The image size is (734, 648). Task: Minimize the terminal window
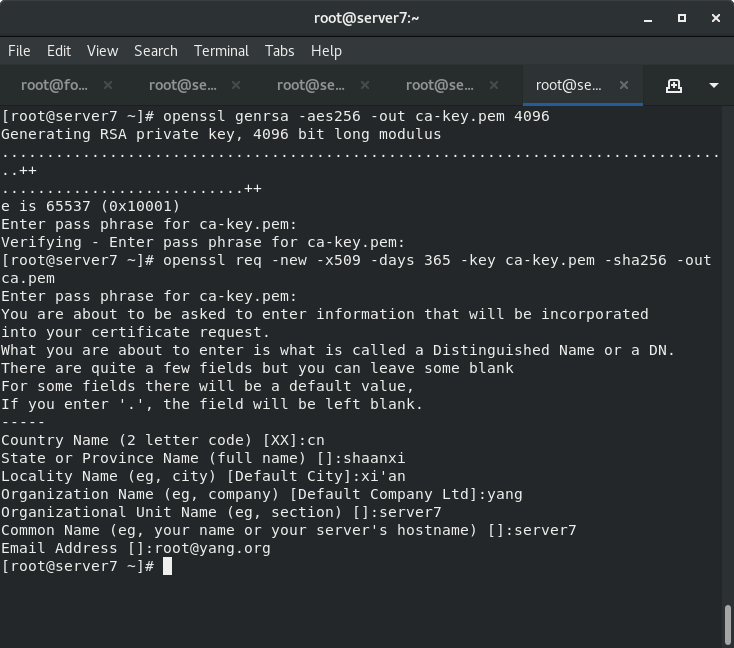tap(648, 19)
